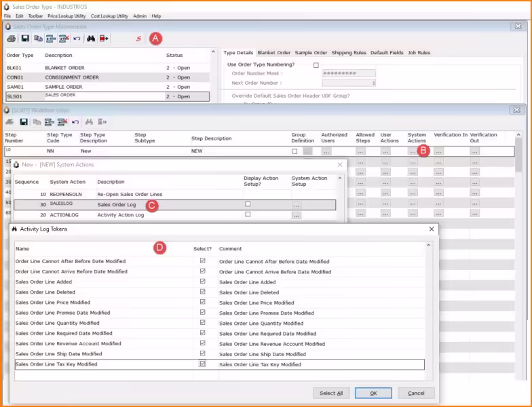
Task: Open System Action Setup ellipsis for SALESLOG
Action: 296,205
